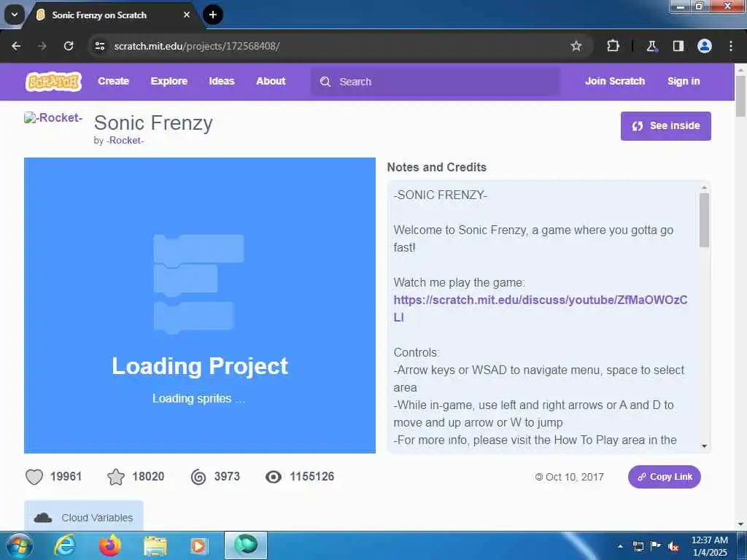Click the Notes and Credits heading
747x560 pixels.
pyautogui.click(x=437, y=167)
